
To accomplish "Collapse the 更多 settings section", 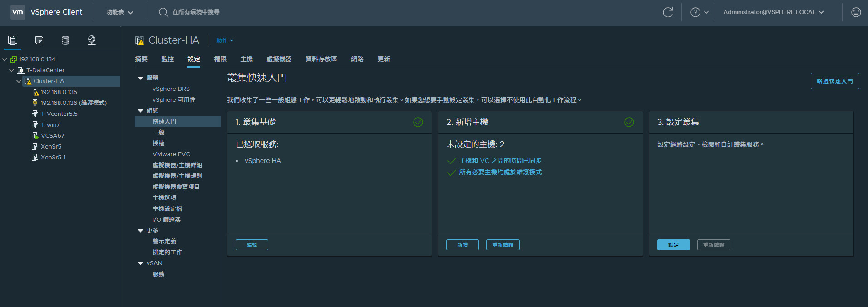I will 141,231.
